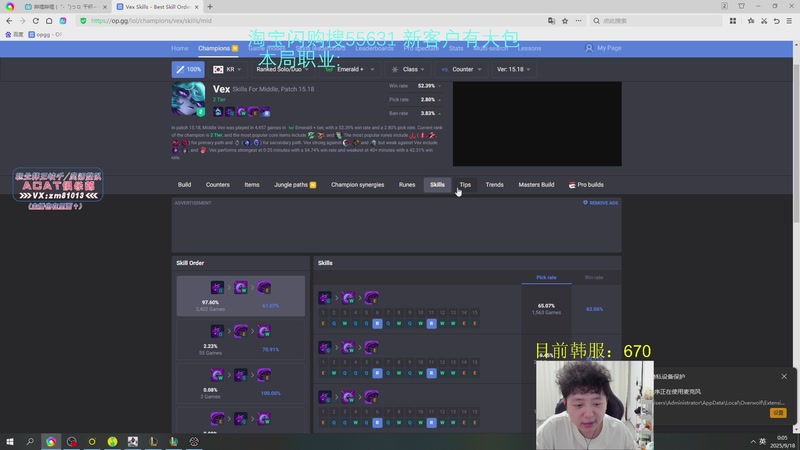Screen dimensions: 800x450
Task: Click the My Page user icon
Action: pos(589,48)
